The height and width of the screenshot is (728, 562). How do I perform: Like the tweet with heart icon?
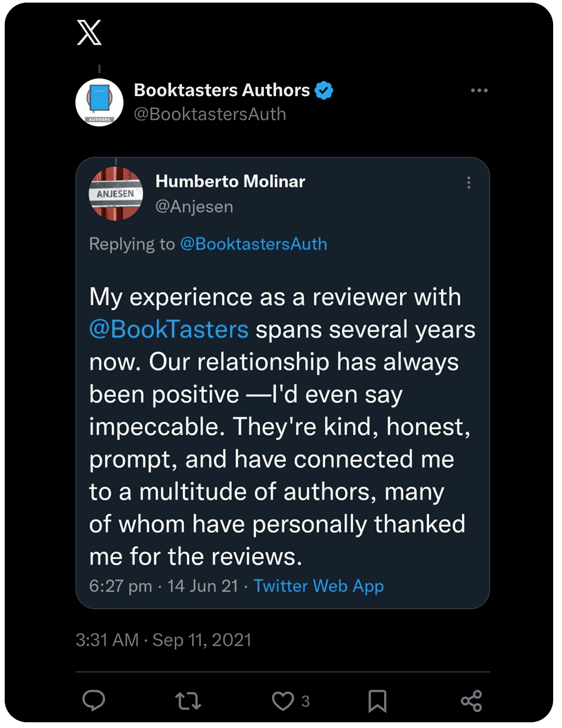coord(283,700)
